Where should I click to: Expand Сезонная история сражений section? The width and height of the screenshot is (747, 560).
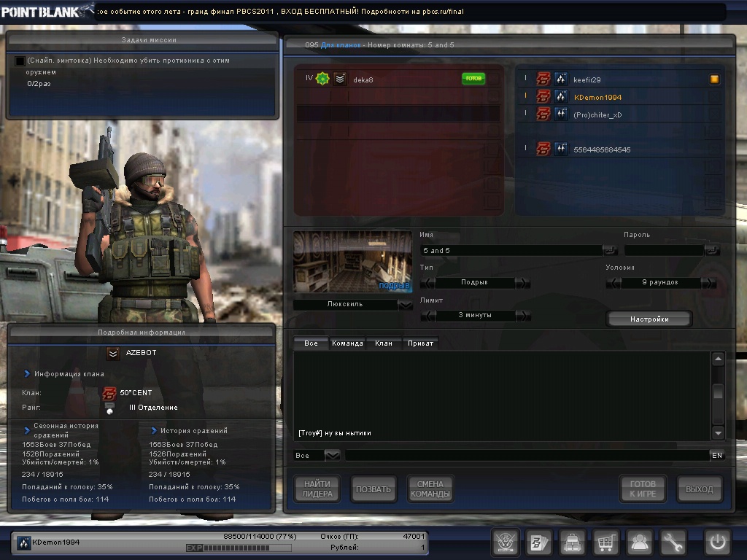(x=27, y=430)
